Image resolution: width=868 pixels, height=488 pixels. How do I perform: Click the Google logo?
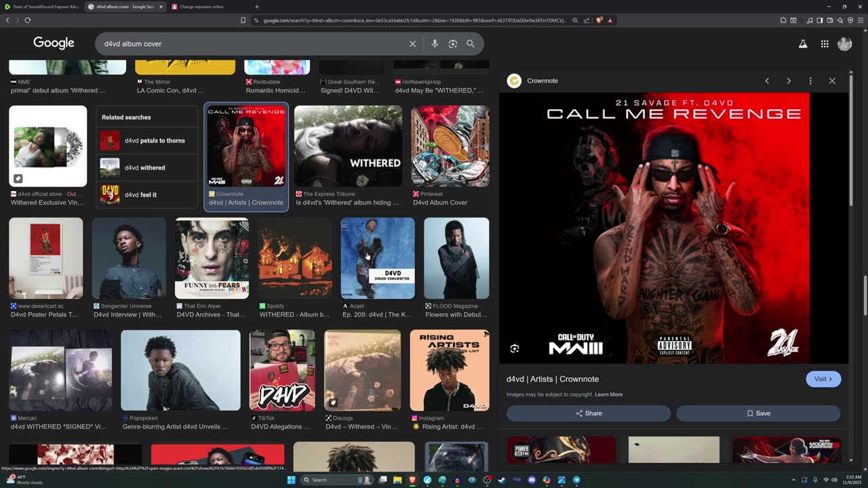tap(54, 43)
